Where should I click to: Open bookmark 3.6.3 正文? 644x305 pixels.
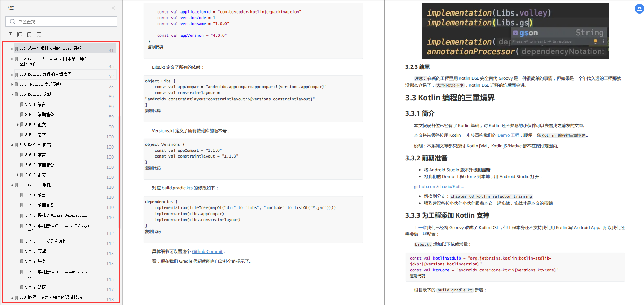pyautogui.click(x=35, y=175)
